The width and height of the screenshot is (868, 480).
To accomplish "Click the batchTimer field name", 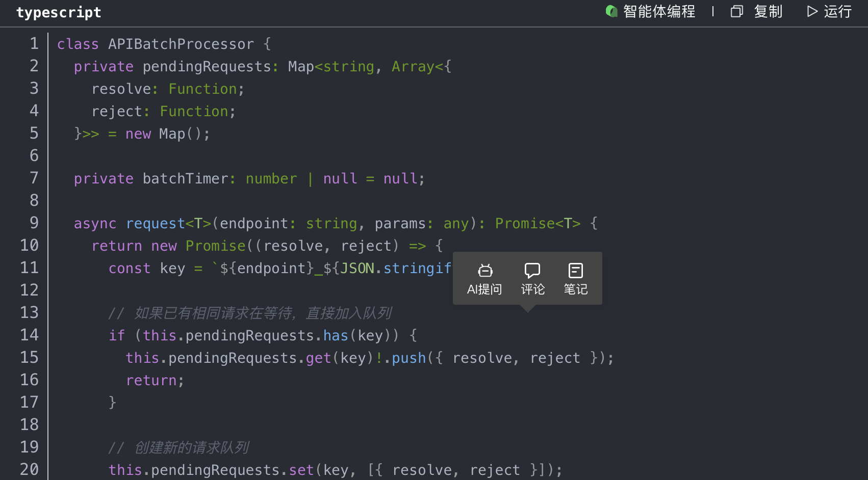I will coord(185,179).
